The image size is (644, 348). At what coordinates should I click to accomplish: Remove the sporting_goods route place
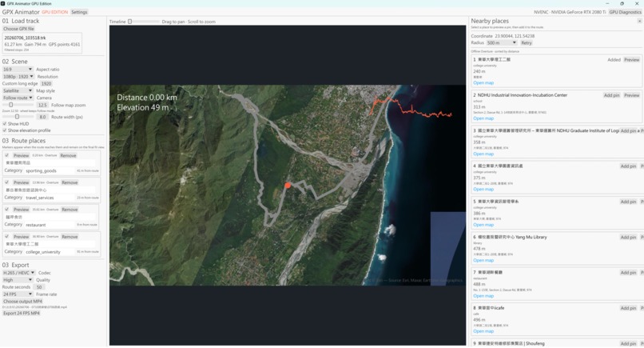pos(68,155)
